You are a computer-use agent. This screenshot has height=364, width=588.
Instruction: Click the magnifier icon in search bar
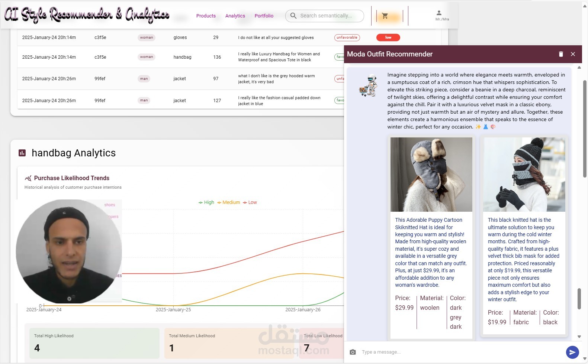click(293, 16)
